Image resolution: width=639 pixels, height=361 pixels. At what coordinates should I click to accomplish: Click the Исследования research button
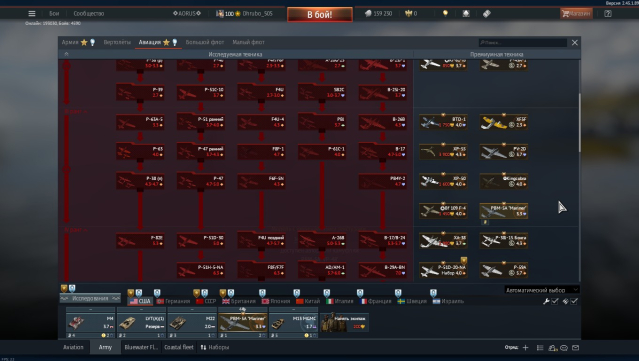tap(90, 298)
